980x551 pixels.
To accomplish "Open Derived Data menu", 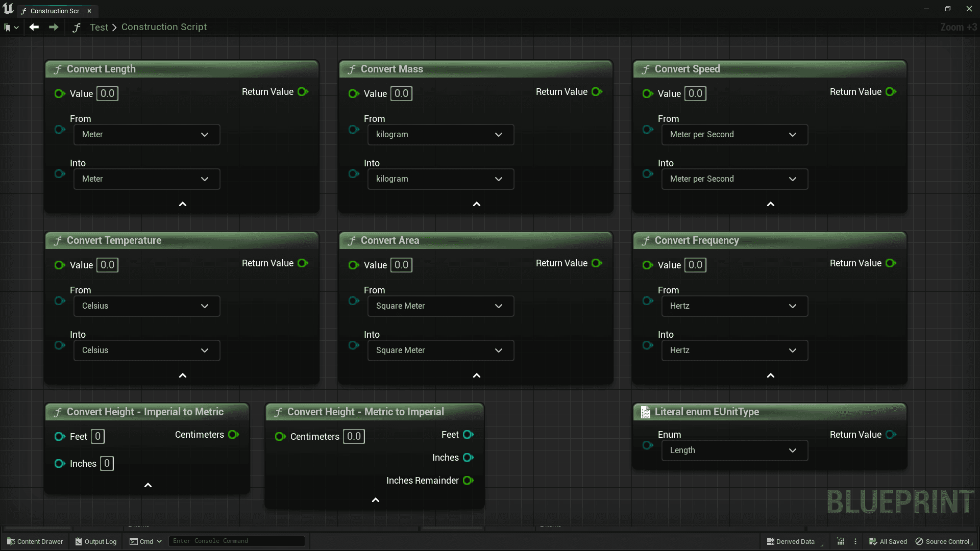I will point(791,541).
